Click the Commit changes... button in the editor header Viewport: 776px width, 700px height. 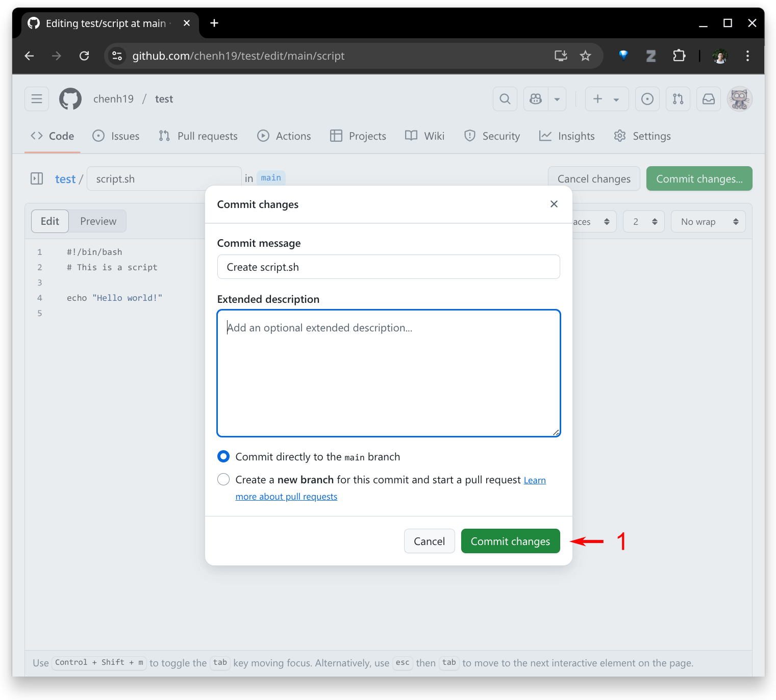pos(699,178)
